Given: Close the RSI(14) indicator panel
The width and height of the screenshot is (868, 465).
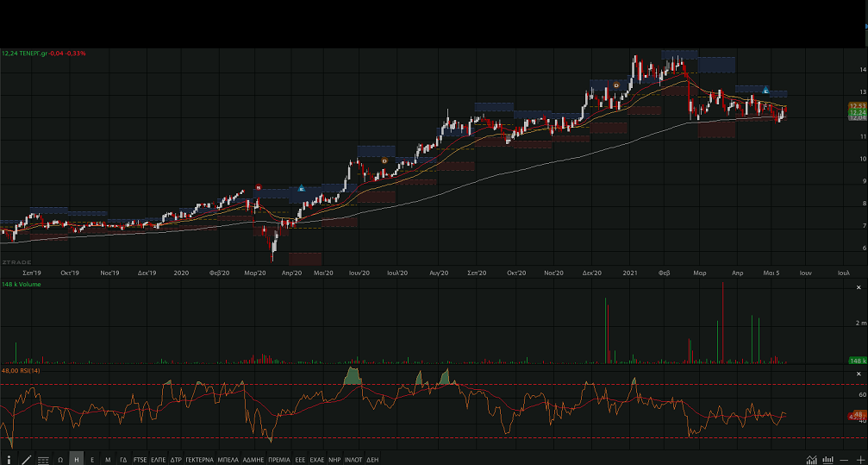Looking at the screenshot, I should [858, 373].
